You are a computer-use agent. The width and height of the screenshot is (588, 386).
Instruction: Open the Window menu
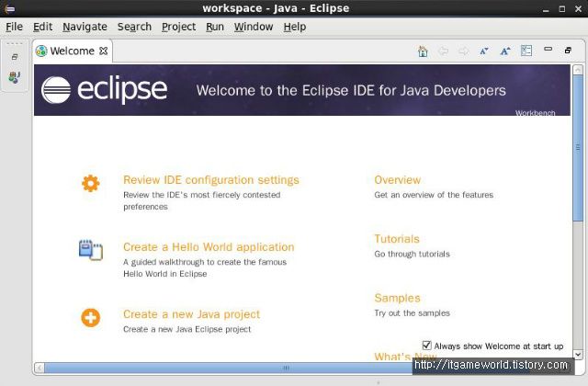tap(254, 27)
